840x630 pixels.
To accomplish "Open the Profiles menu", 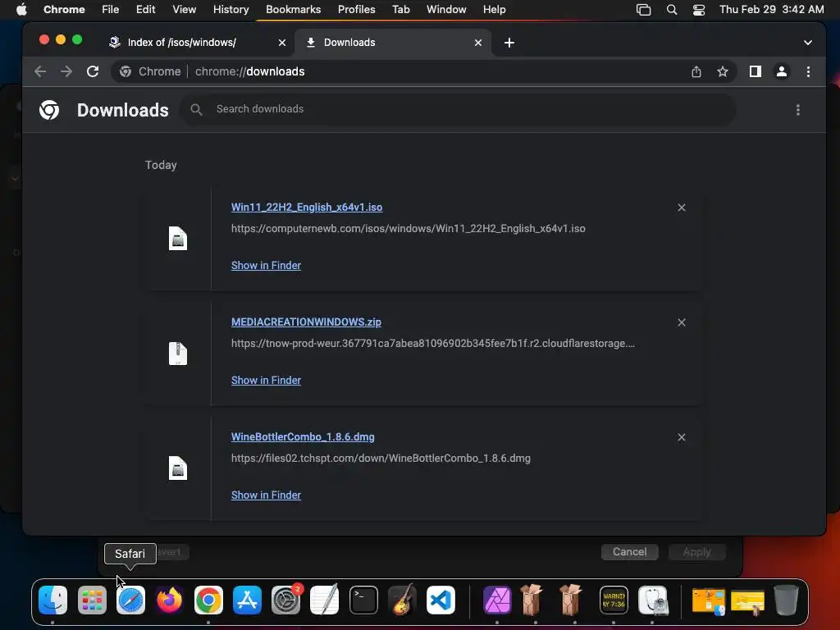I will click(356, 10).
